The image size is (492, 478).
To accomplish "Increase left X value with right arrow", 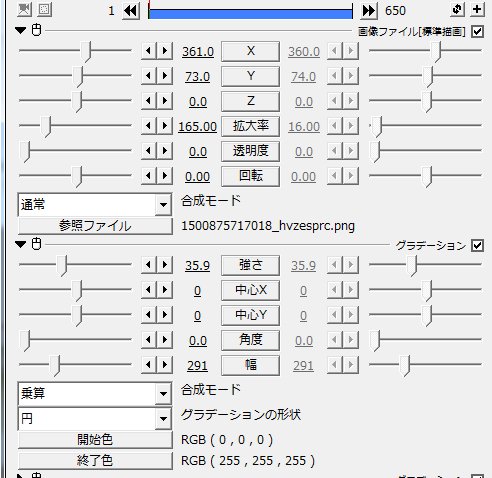I will (165, 51).
